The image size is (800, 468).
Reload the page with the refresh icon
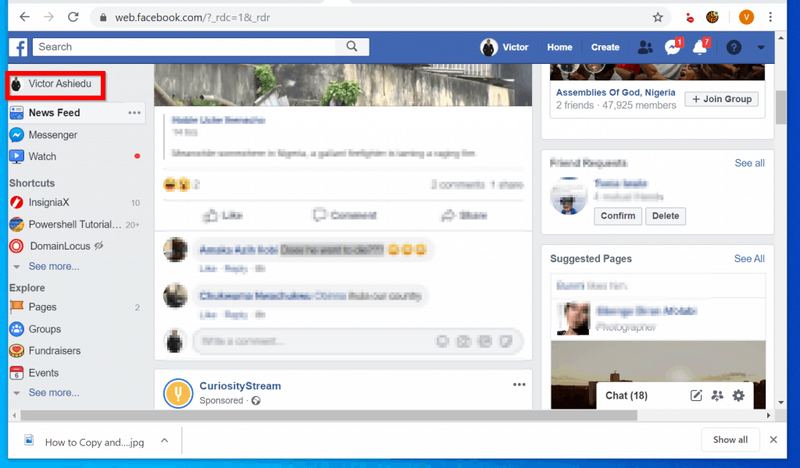73,17
